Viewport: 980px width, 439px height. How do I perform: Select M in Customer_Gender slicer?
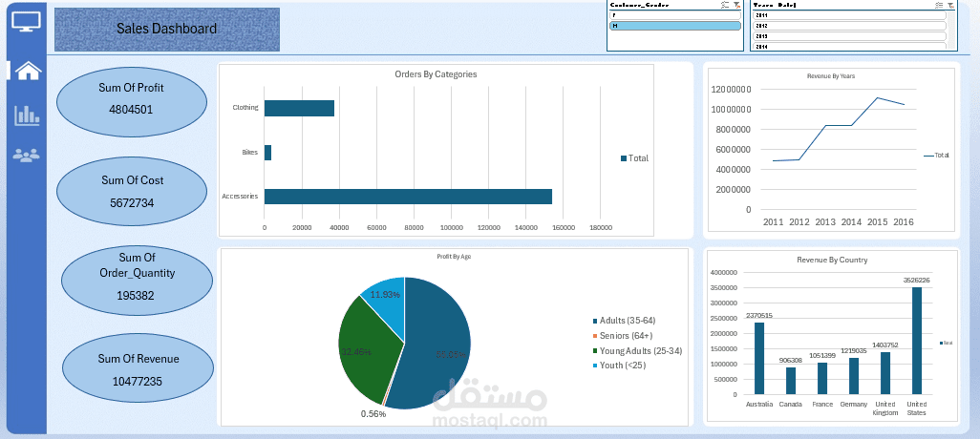click(675, 26)
